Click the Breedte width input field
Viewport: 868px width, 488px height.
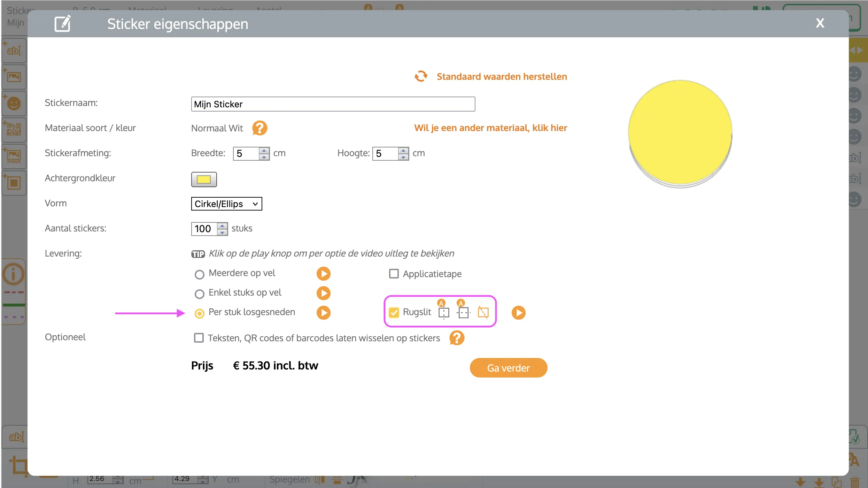246,153
